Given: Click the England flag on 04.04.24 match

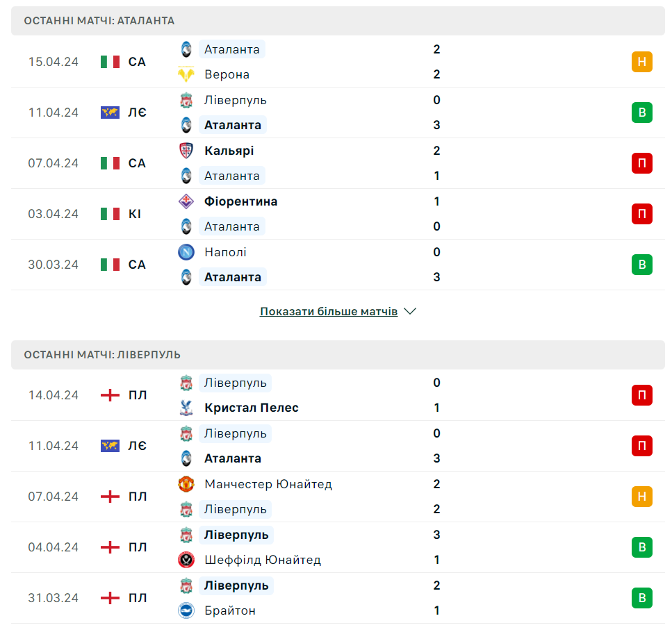Looking at the screenshot, I should point(110,547).
